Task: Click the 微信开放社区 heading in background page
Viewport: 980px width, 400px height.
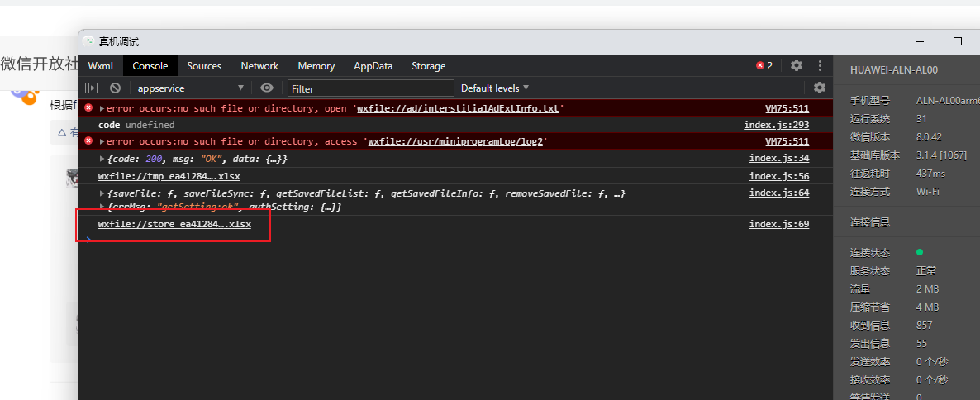Action: pos(39,64)
